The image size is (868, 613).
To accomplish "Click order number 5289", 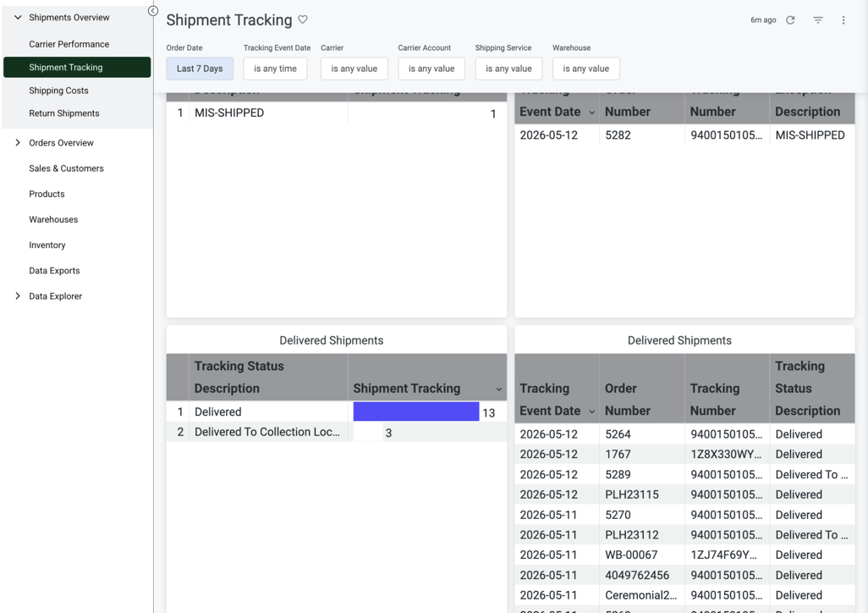I will tap(618, 474).
